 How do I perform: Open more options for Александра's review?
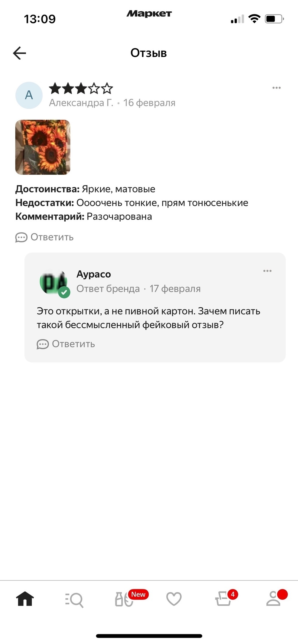(x=277, y=88)
